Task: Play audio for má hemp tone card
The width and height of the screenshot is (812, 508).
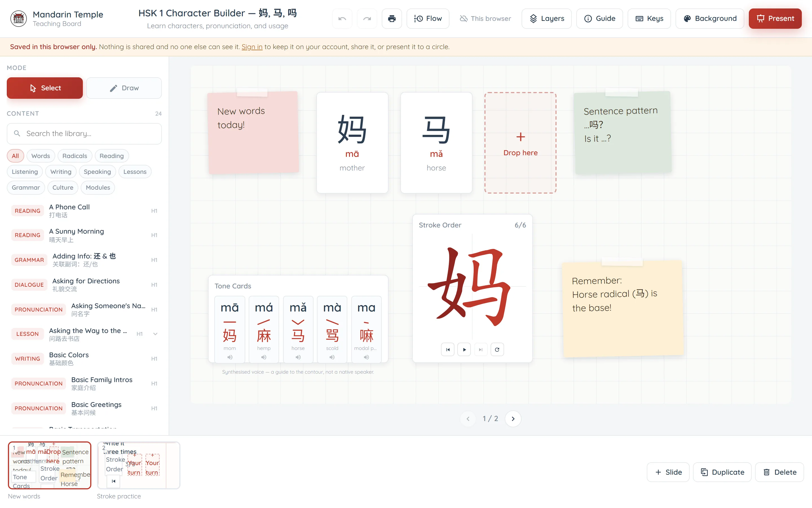Action: 264,357
